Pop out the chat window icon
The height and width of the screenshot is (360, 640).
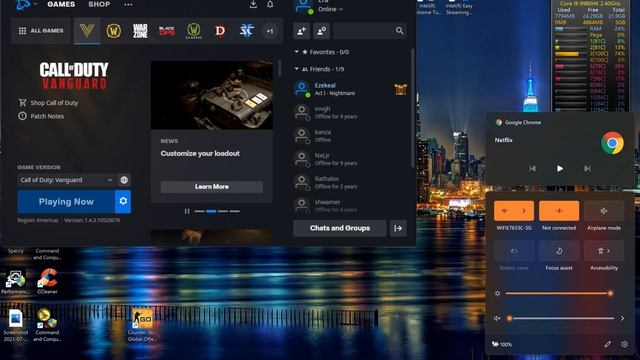coord(398,228)
